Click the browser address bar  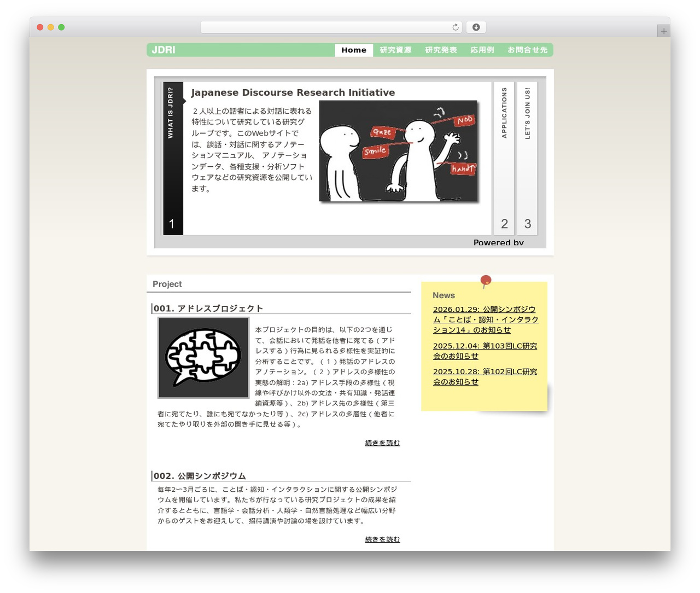pyautogui.click(x=331, y=27)
